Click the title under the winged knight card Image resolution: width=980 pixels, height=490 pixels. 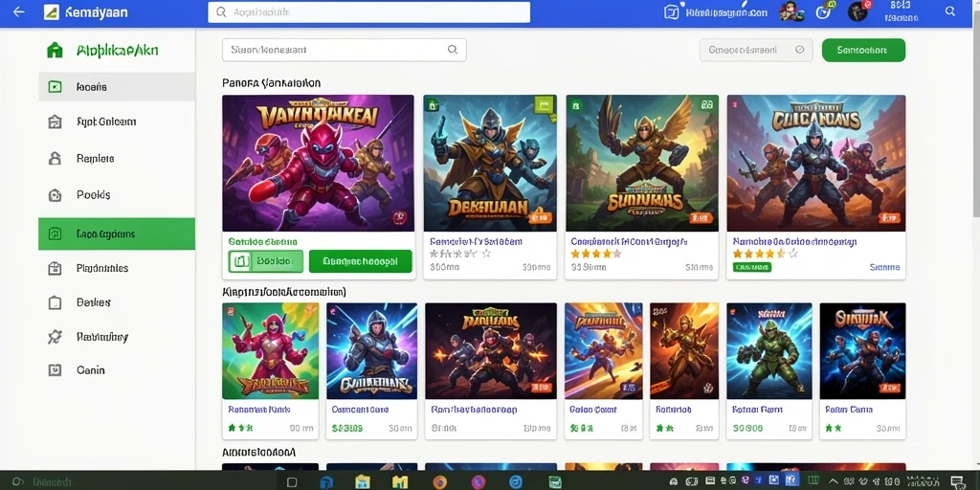(477, 241)
